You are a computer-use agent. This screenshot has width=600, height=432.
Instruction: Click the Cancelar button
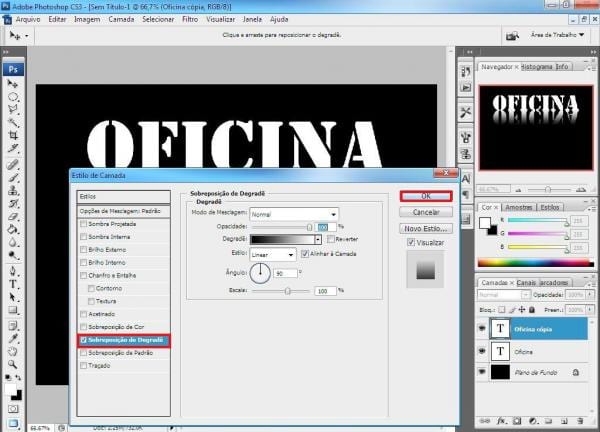coord(426,212)
